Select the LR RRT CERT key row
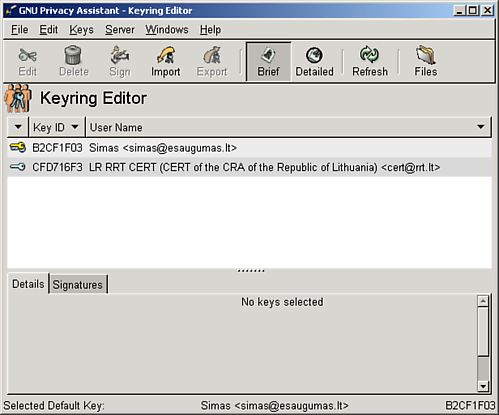Viewport: 499px width, 415px height. [x=249, y=167]
